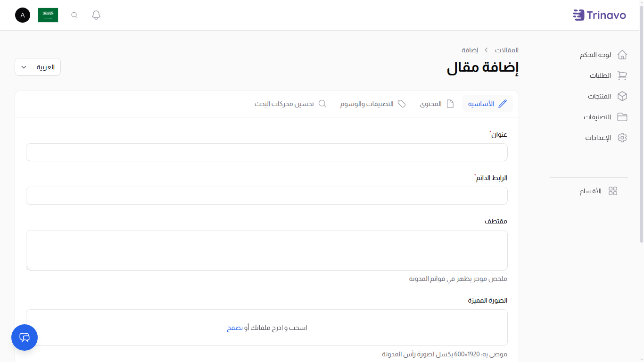Viewport: 644px width, 362px height.
Task: Click the Trinavo logo
Action: (x=599, y=15)
